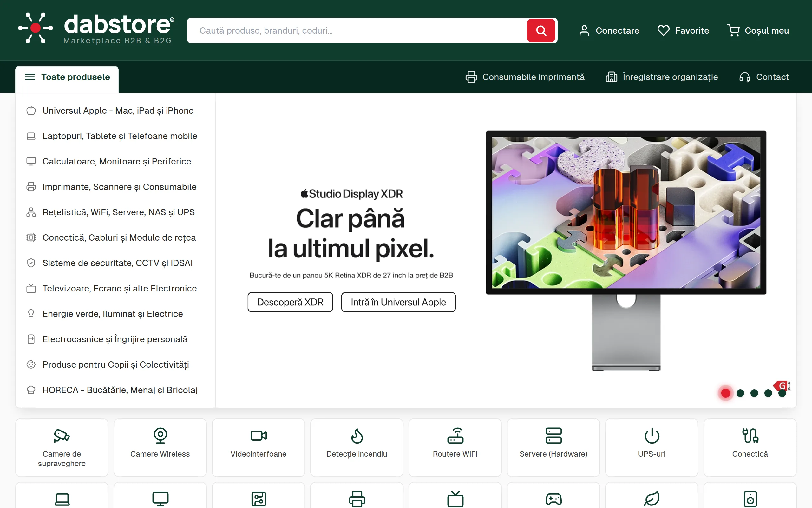812x508 pixels.
Task: Click the Conectare login link
Action: [x=609, y=30]
